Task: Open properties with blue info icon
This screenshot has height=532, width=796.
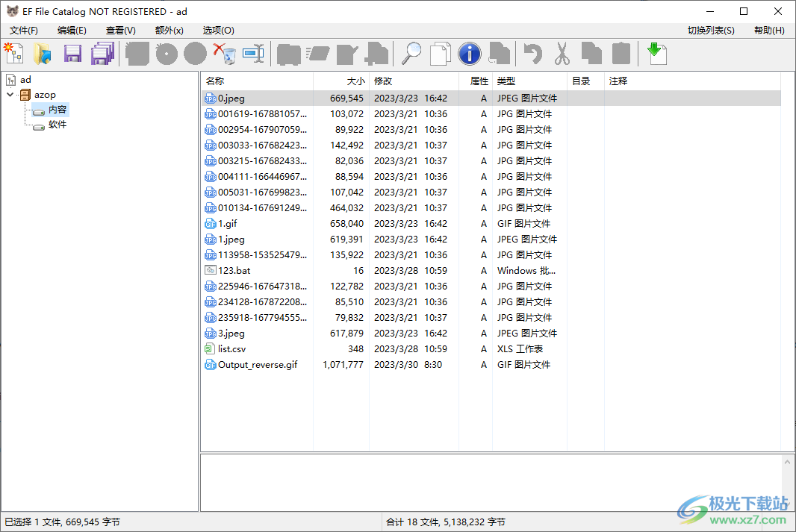Action: tap(470, 53)
